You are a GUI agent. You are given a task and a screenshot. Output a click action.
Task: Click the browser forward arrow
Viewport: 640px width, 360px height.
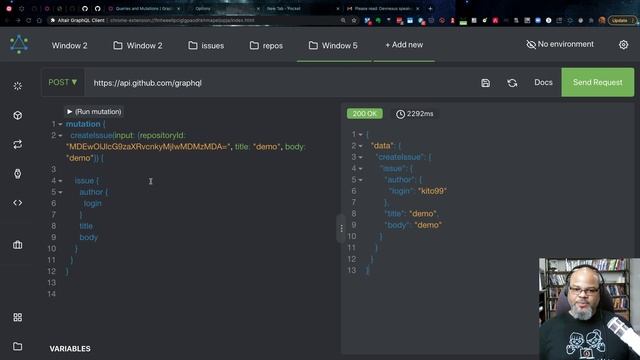(18, 20)
